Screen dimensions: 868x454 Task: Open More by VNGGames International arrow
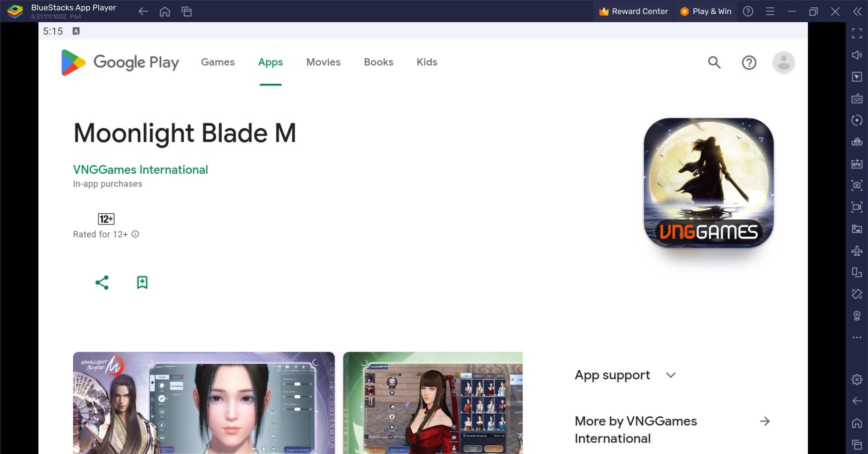point(765,421)
